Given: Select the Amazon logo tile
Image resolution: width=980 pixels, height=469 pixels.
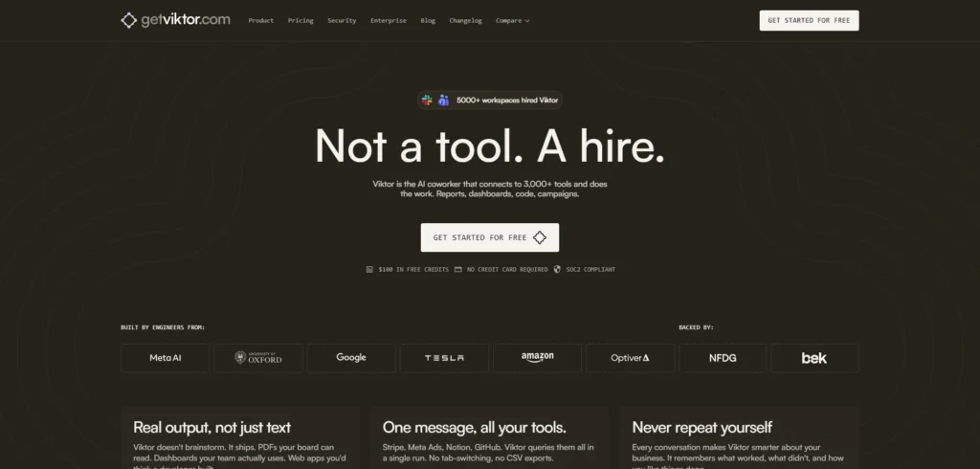Looking at the screenshot, I should click(538, 358).
